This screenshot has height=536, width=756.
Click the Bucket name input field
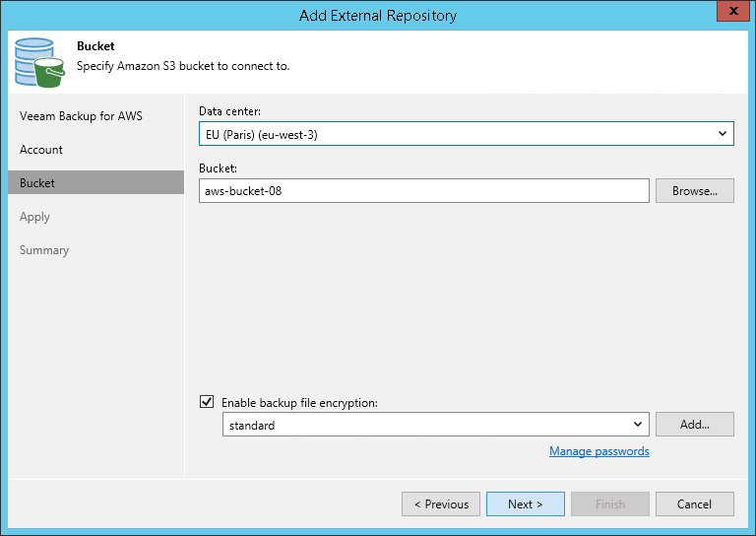(424, 191)
